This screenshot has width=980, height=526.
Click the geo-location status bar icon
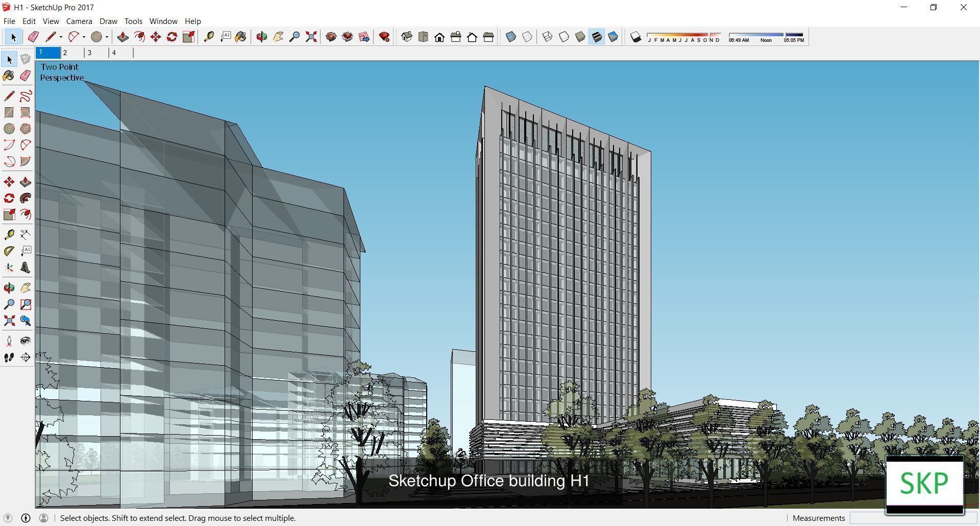8,518
